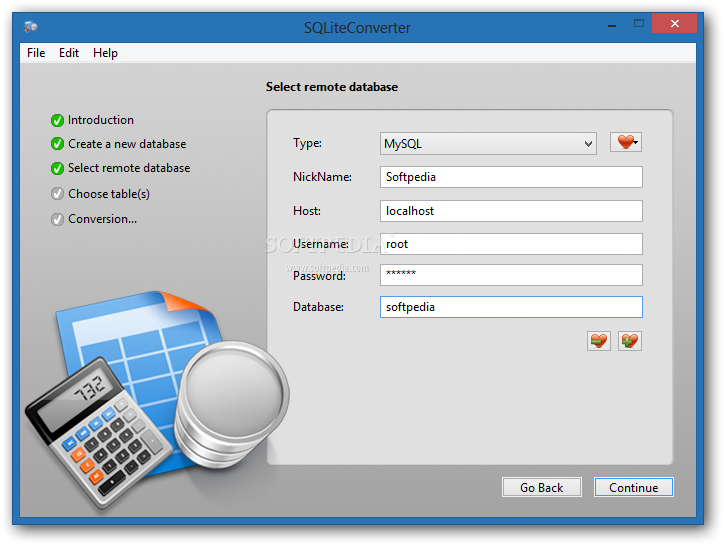Open the Edit menu
Viewport: 724px width, 545px height.
point(69,53)
